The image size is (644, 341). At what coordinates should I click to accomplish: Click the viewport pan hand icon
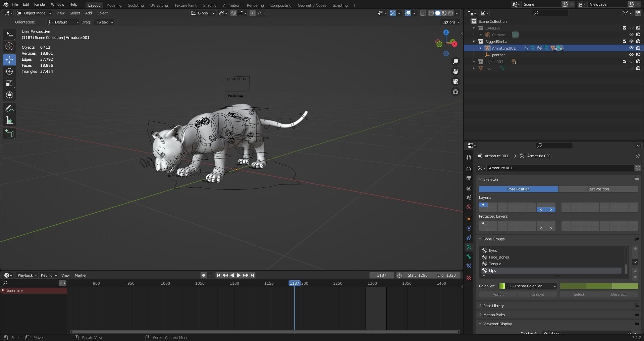click(x=455, y=71)
